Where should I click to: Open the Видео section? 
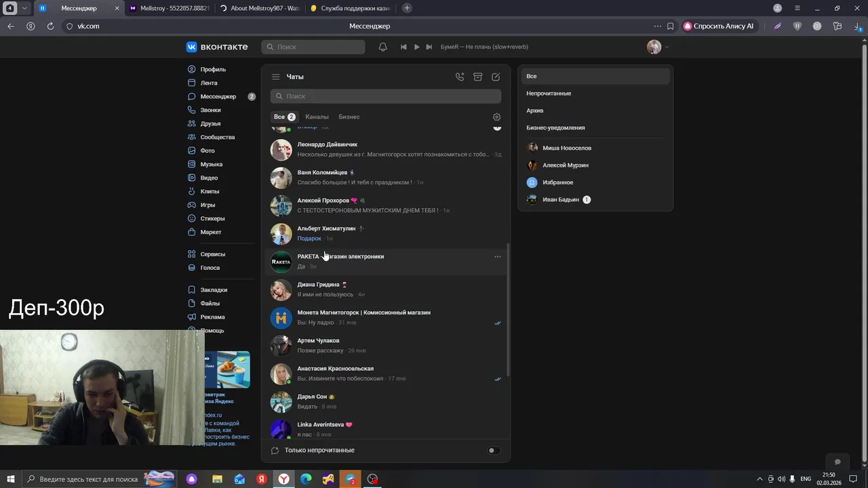click(x=209, y=178)
